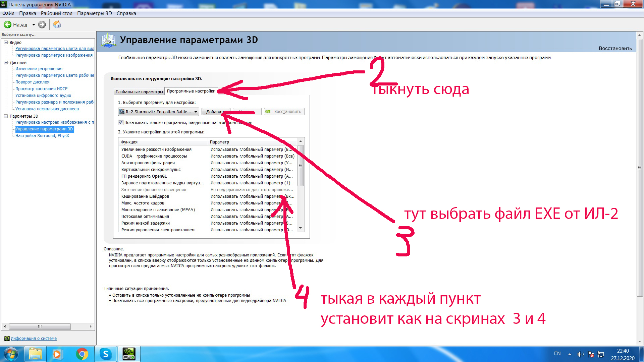Open the back history dropdown arrow next to Назад
This screenshot has height=362, width=644.
34,24
